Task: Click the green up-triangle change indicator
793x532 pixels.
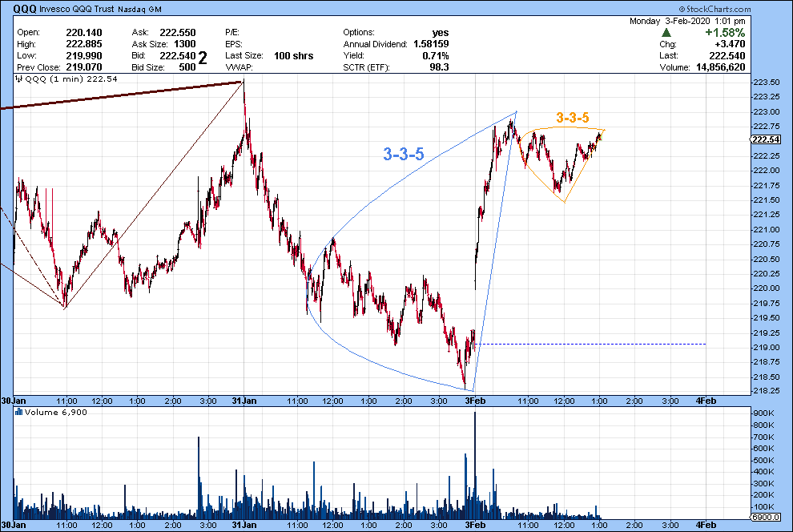Action: 666,32
